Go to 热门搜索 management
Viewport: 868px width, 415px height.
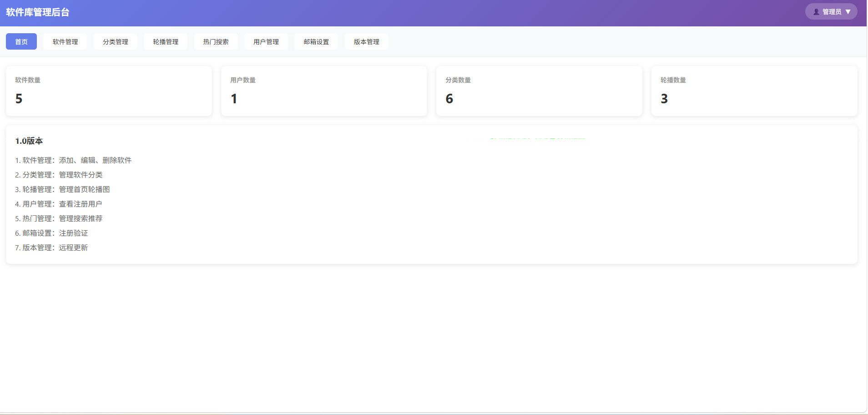click(x=216, y=41)
